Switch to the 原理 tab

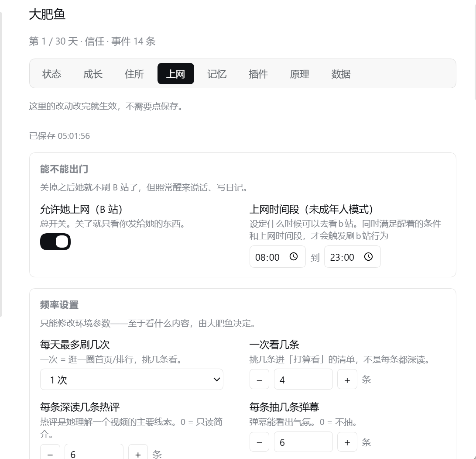tap(299, 74)
